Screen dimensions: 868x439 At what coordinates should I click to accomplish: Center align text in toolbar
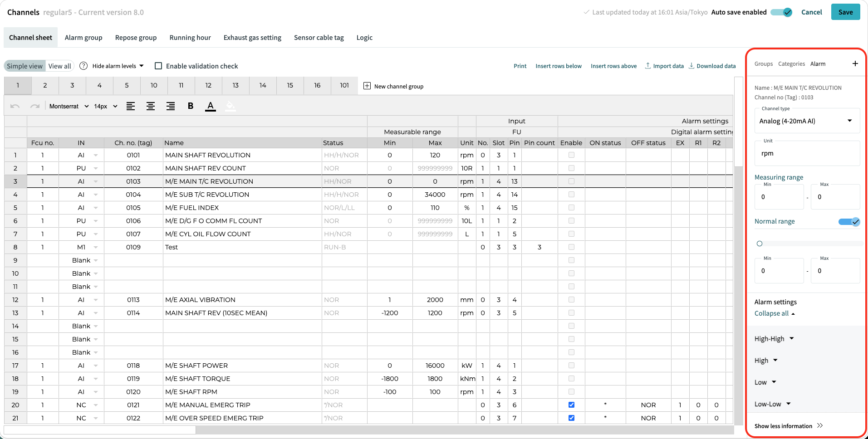pos(151,106)
